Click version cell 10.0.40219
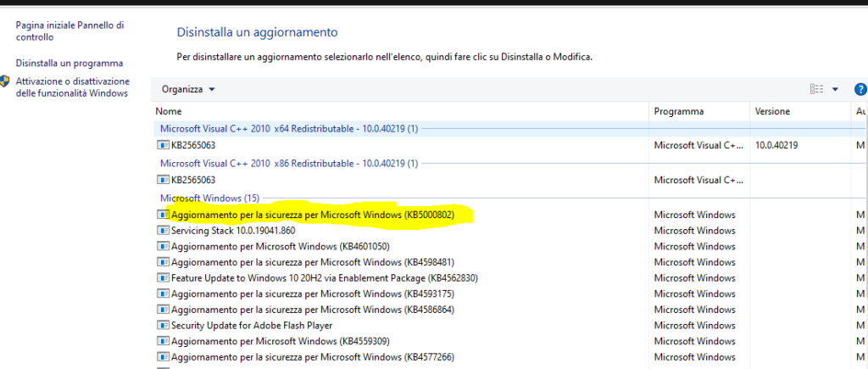This screenshot has height=369, width=868. 776,146
